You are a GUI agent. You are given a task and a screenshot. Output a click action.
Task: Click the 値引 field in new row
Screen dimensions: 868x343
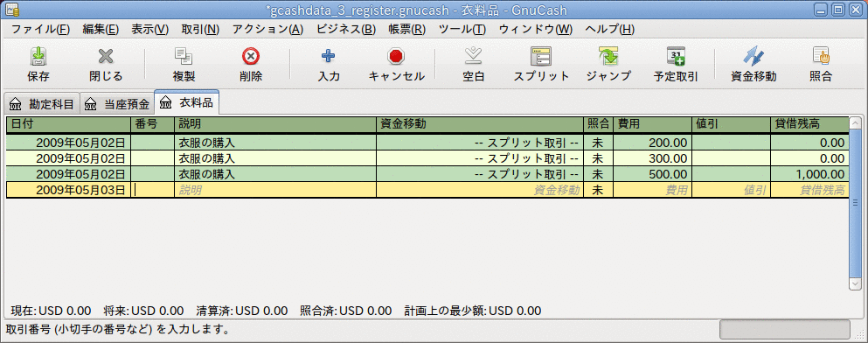click(731, 190)
